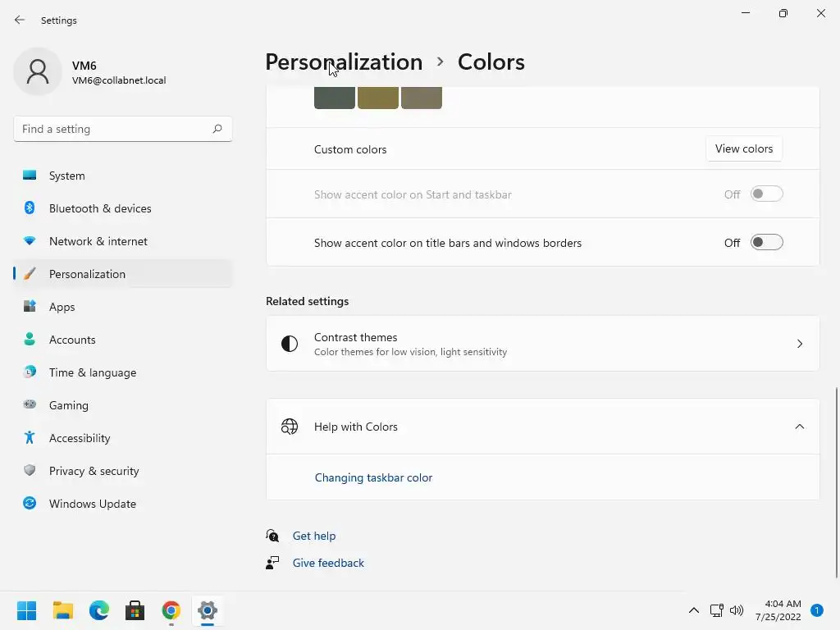Screen dimensions: 840x630
Task: Click the search magnifier icon
Action: click(x=217, y=129)
